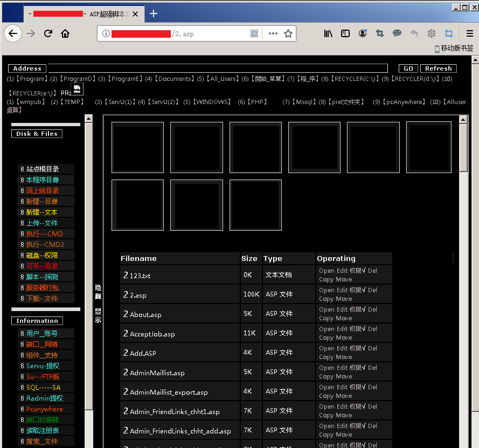The height and width of the screenshot is (448, 479).
Task: Click the chat bubble toolbar icon
Action: coord(397,33)
